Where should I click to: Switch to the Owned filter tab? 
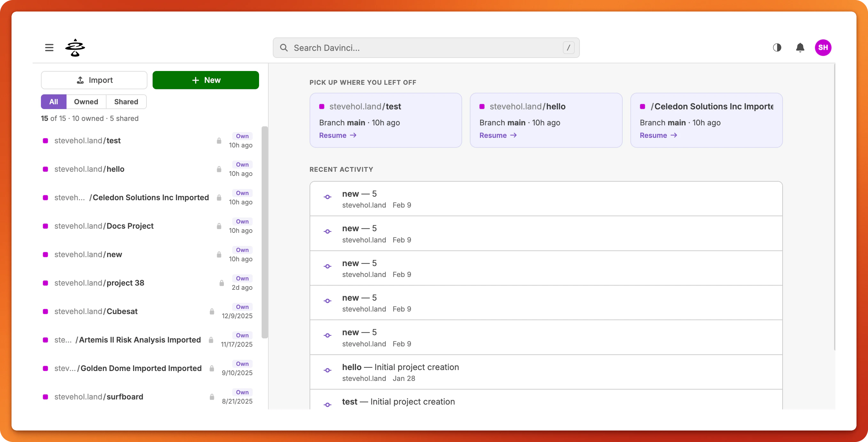(86, 102)
